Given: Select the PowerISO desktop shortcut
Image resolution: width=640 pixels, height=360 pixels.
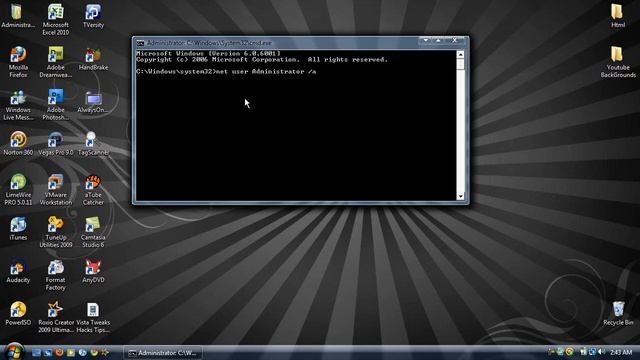Looking at the screenshot, I should coord(18,314).
